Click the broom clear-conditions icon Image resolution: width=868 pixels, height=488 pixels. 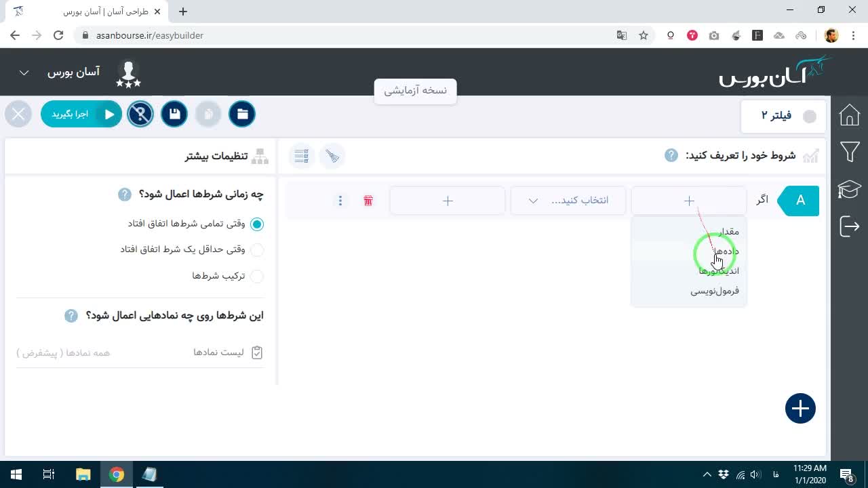point(332,157)
